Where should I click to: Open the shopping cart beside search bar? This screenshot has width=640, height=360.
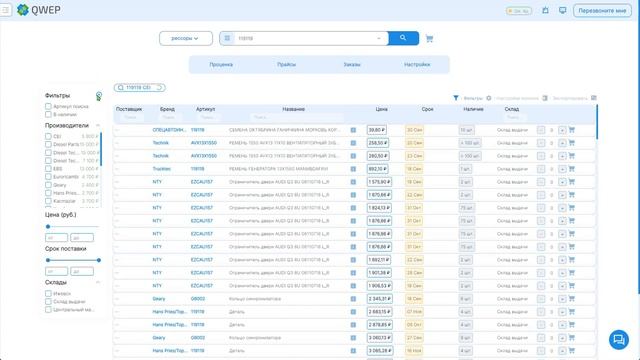click(429, 38)
